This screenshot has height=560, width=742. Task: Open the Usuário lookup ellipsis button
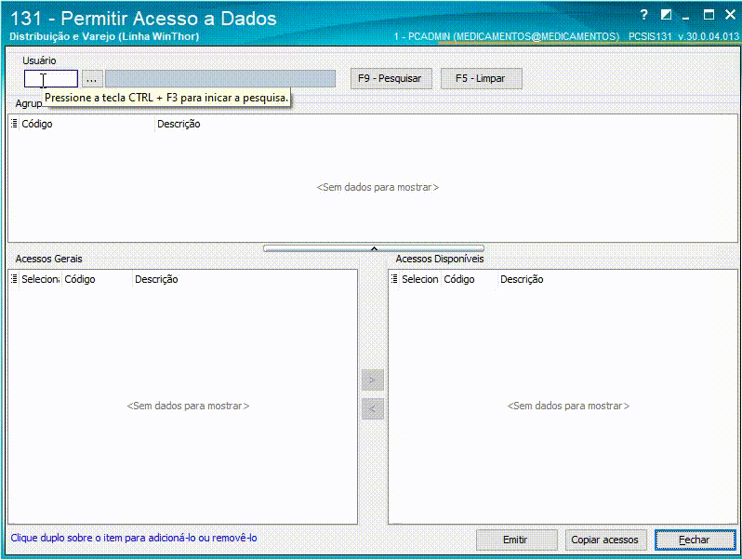point(92,78)
